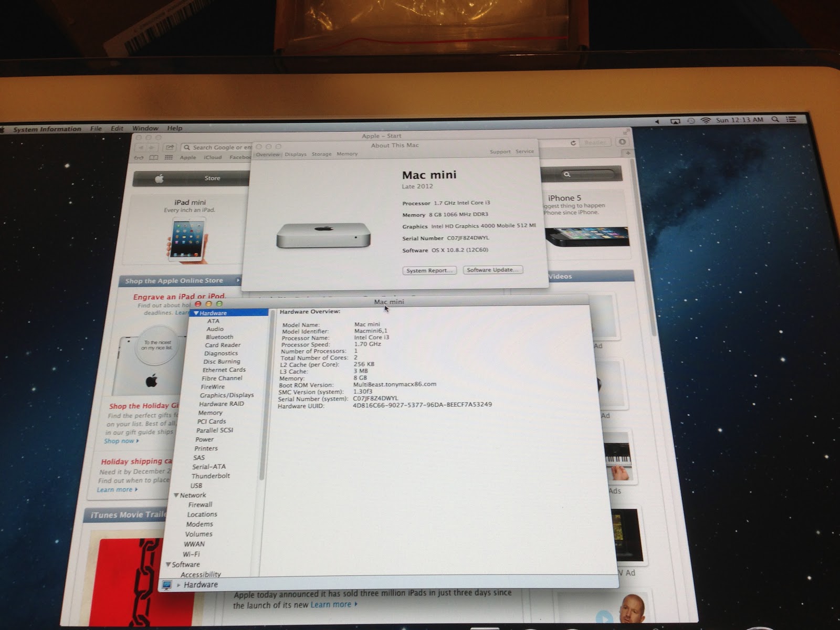Click Safari's Share icon in toolbar
Image resolution: width=840 pixels, height=630 pixels.
coord(170,148)
